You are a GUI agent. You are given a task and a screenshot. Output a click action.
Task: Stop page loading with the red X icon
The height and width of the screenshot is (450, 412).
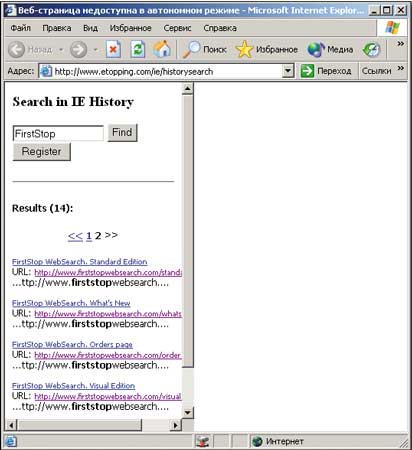coord(113,50)
